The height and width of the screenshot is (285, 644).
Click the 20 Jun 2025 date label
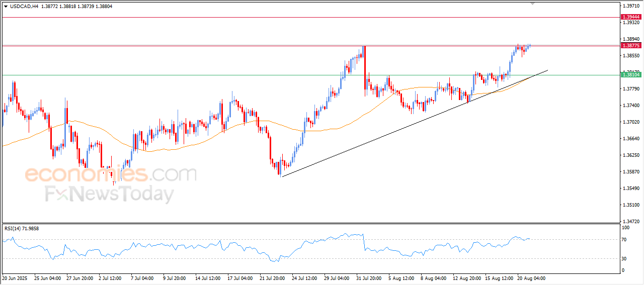(x=15, y=278)
